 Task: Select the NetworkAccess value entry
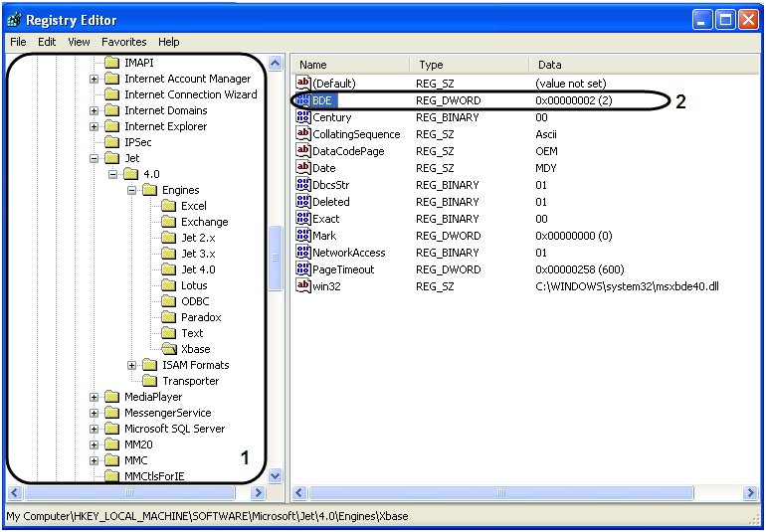pos(348,253)
